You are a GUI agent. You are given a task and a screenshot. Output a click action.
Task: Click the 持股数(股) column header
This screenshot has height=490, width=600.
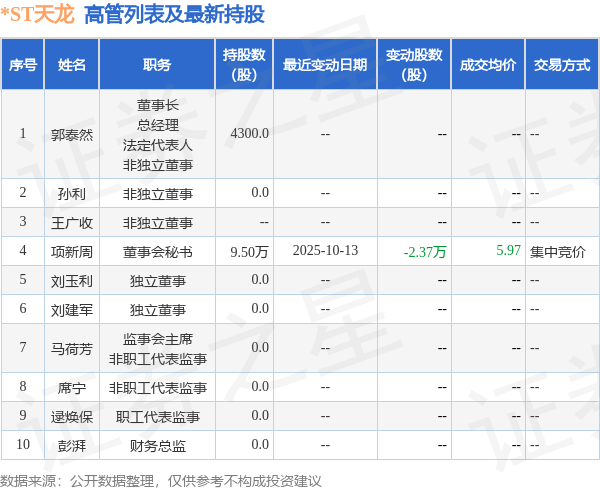244,65
